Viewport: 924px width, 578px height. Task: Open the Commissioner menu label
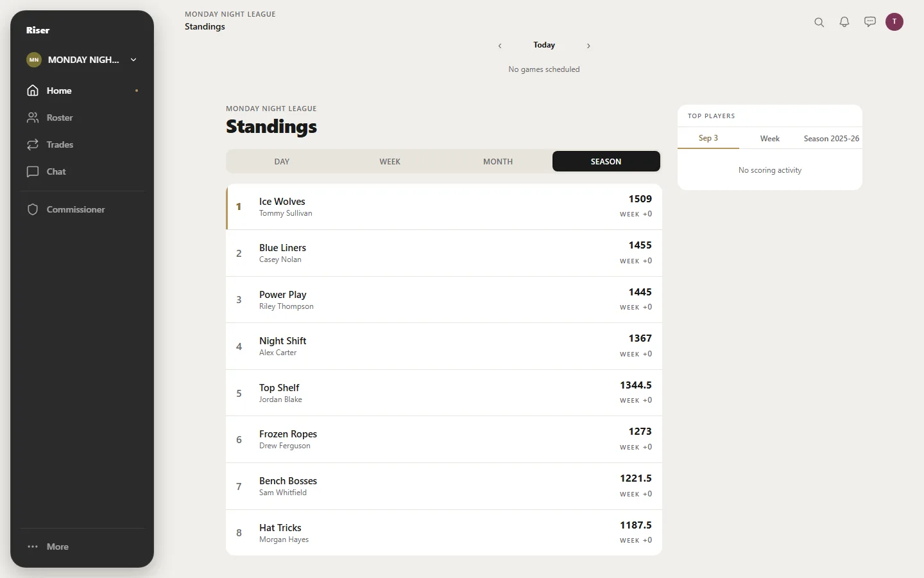point(76,209)
